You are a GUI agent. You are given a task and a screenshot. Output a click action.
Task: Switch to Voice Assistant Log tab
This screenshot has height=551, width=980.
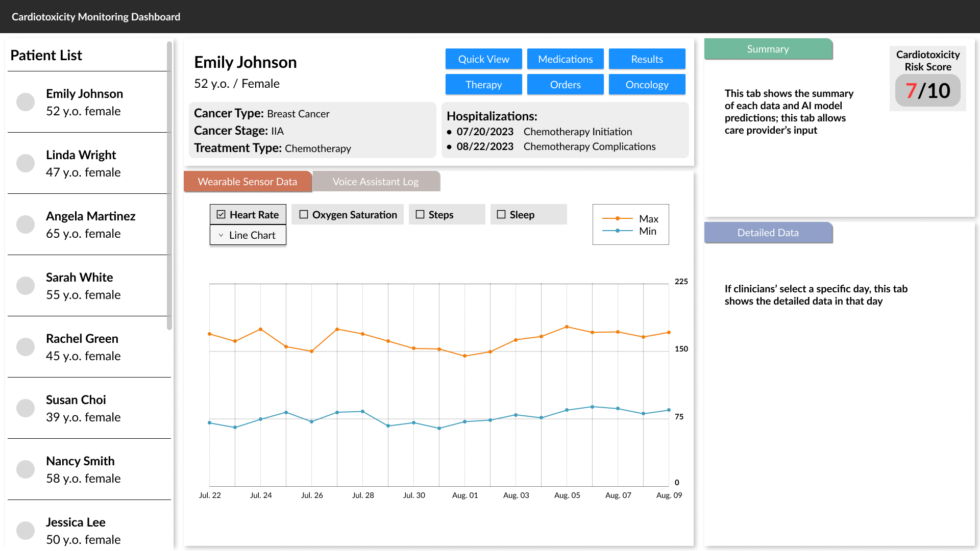click(x=376, y=182)
